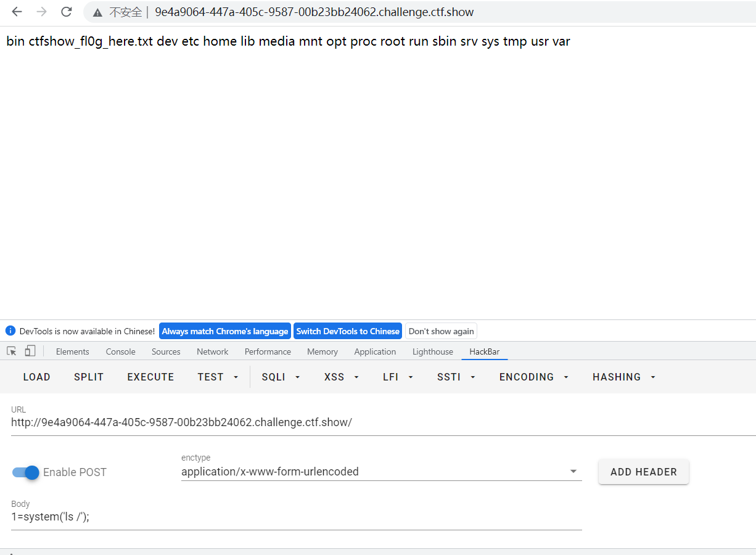
Task: Expand the SSTI dropdown menu
Action: coord(455,377)
